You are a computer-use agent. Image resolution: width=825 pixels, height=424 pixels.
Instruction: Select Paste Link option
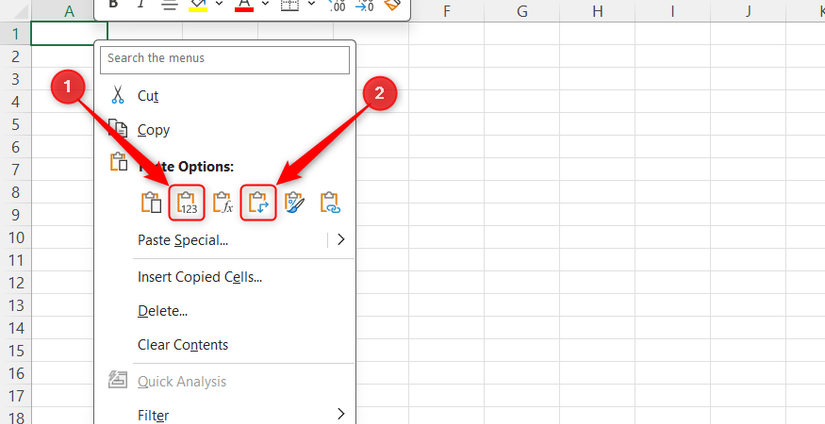[330, 203]
